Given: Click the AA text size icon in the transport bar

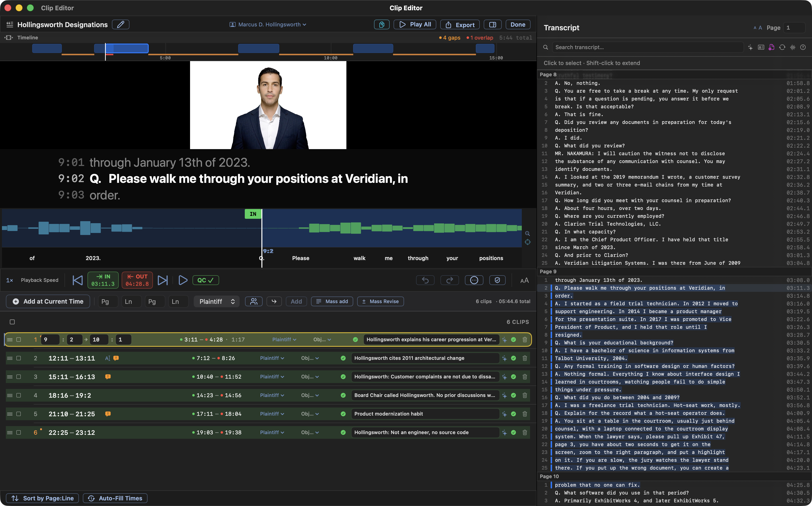Looking at the screenshot, I should click(524, 280).
